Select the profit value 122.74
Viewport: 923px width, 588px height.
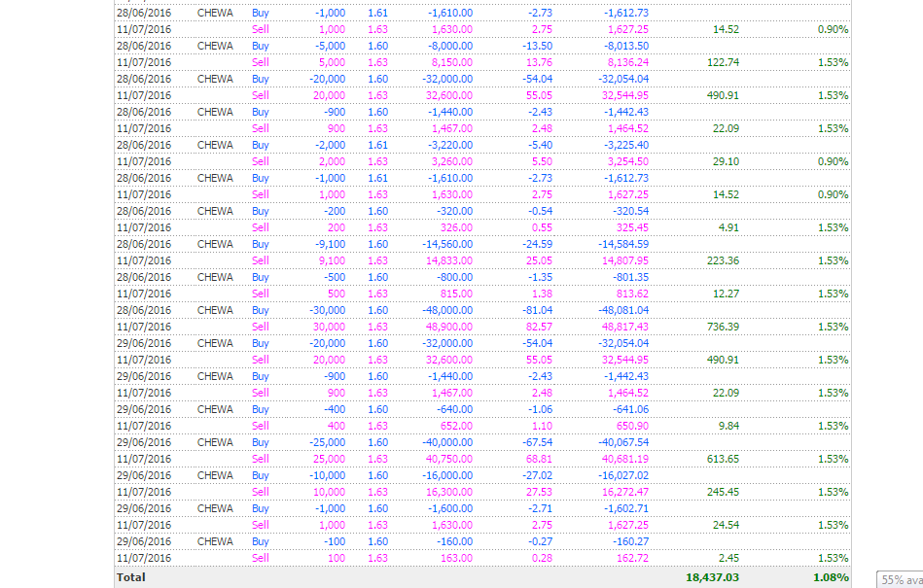tap(723, 62)
